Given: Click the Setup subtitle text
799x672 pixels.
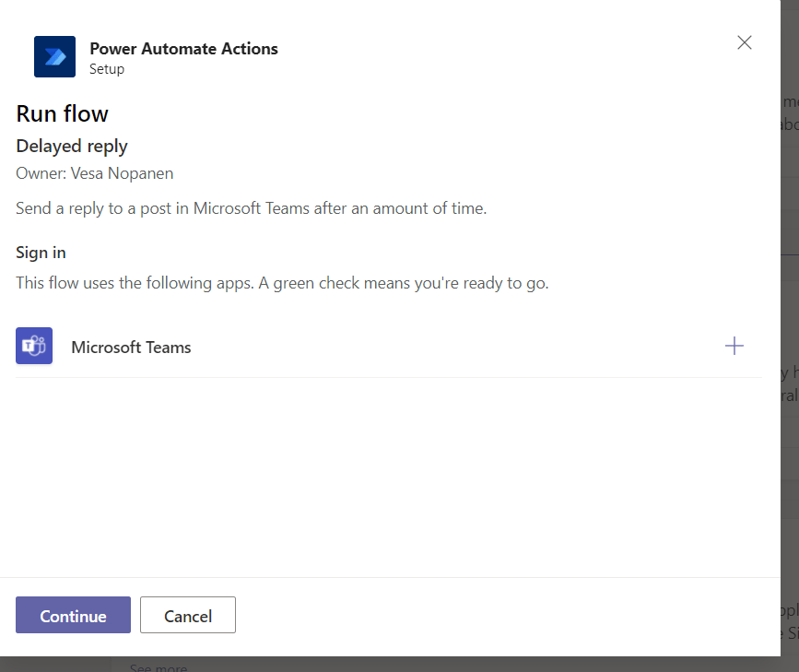Looking at the screenshot, I should pos(107,69).
